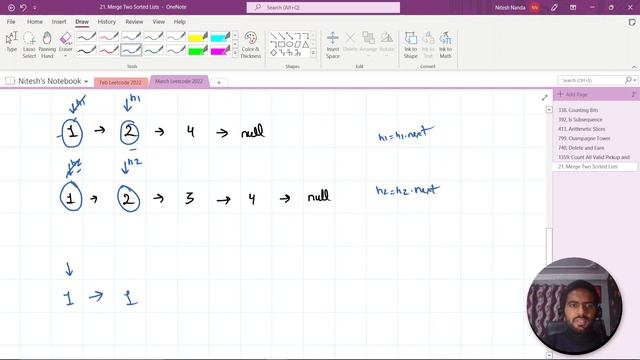Image resolution: width=640 pixels, height=360 pixels.
Task: Add a new section with the plus tab
Action: coord(219,82)
